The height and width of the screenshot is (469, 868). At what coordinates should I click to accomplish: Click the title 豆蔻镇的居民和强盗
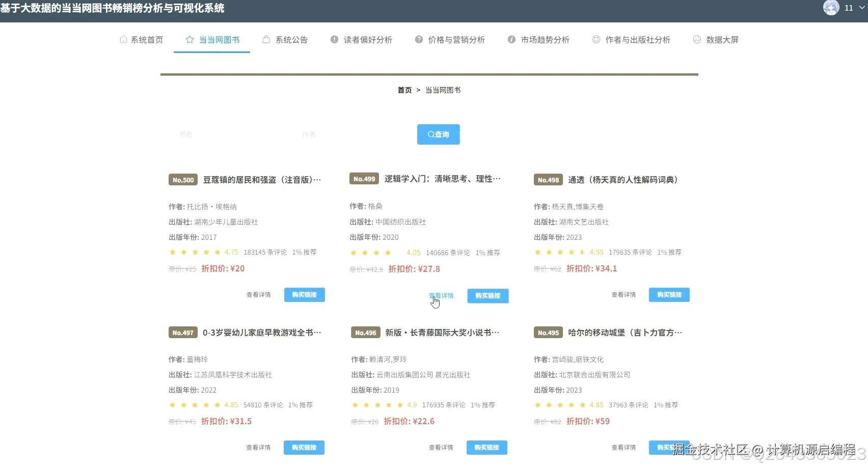coord(262,180)
